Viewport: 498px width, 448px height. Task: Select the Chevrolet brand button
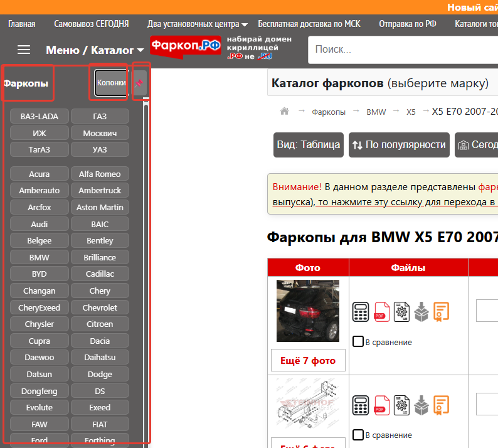click(x=100, y=307)
